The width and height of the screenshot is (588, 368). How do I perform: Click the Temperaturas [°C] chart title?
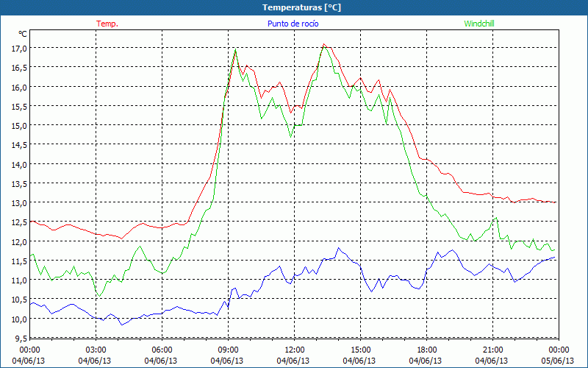click(x=301, y=7)
